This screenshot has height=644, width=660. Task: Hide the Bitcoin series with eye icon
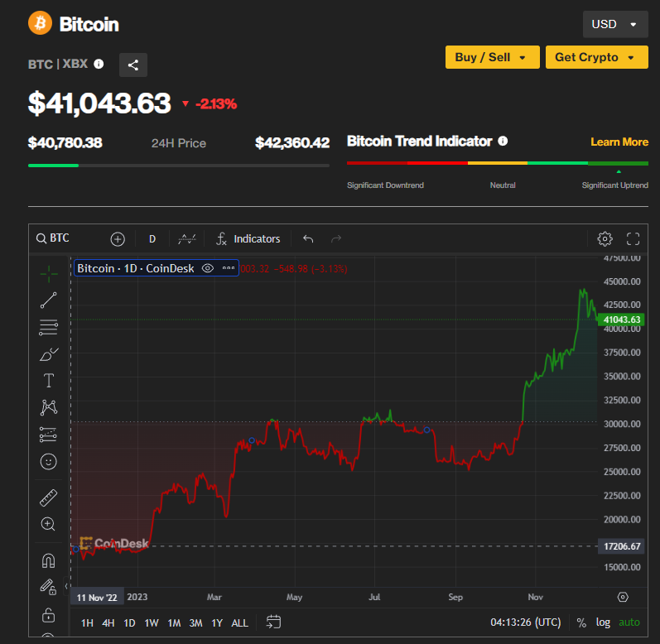pos(208,268)
